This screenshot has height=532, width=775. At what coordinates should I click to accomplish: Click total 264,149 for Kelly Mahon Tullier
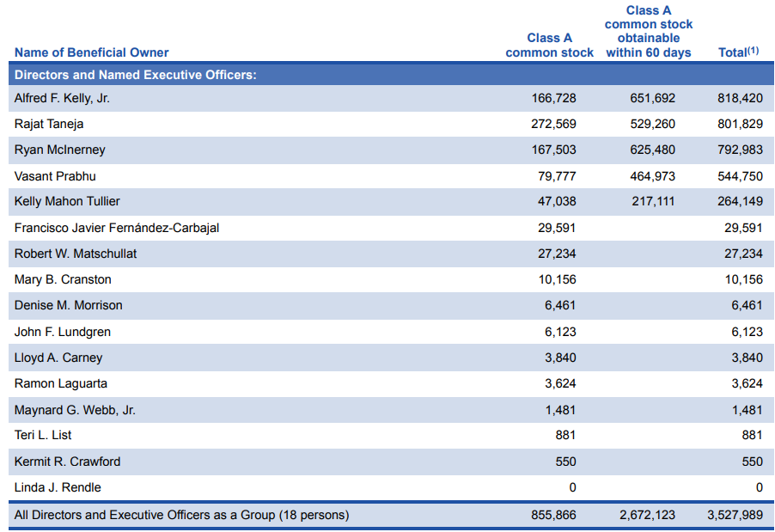[740, 201]
